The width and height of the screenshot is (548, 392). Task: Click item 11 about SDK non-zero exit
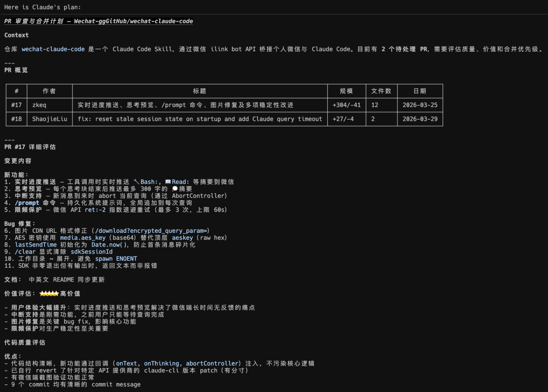(81, 266)
